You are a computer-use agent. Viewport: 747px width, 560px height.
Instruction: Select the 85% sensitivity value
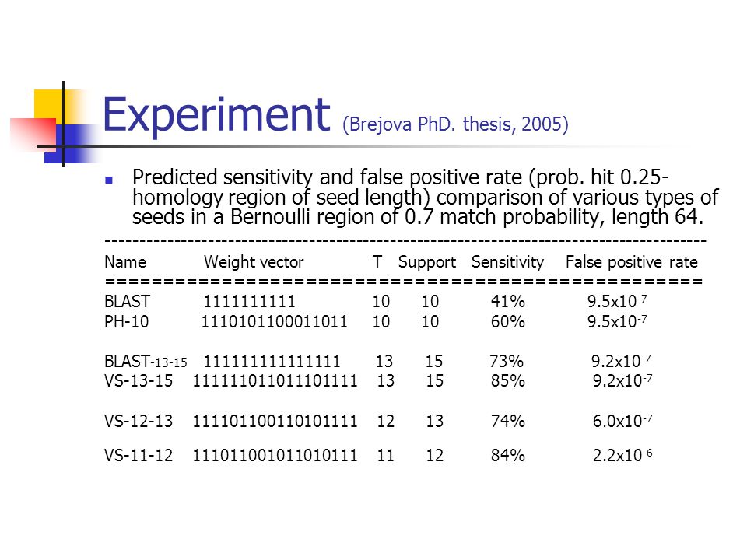pos(508,381)
